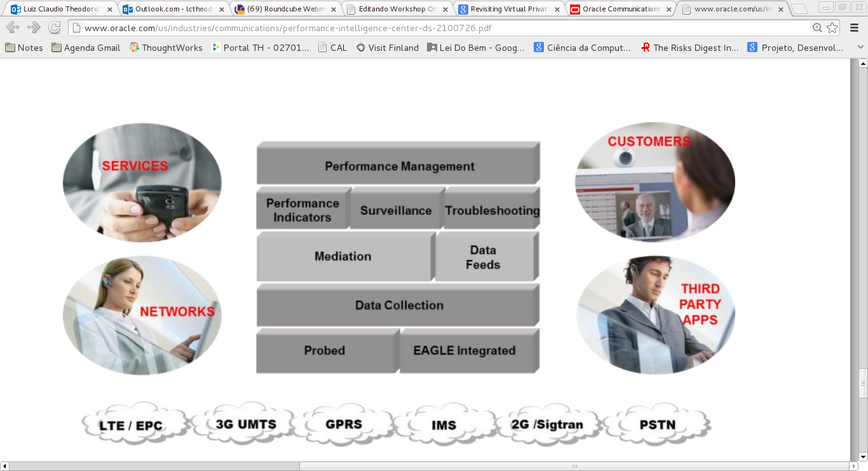Reload the current page
868x471 pixels.
point(55,28)
